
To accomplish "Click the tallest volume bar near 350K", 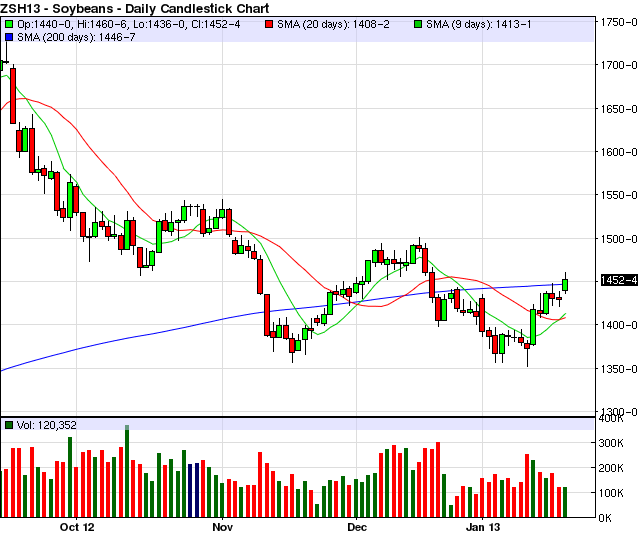I will point(127,471).
